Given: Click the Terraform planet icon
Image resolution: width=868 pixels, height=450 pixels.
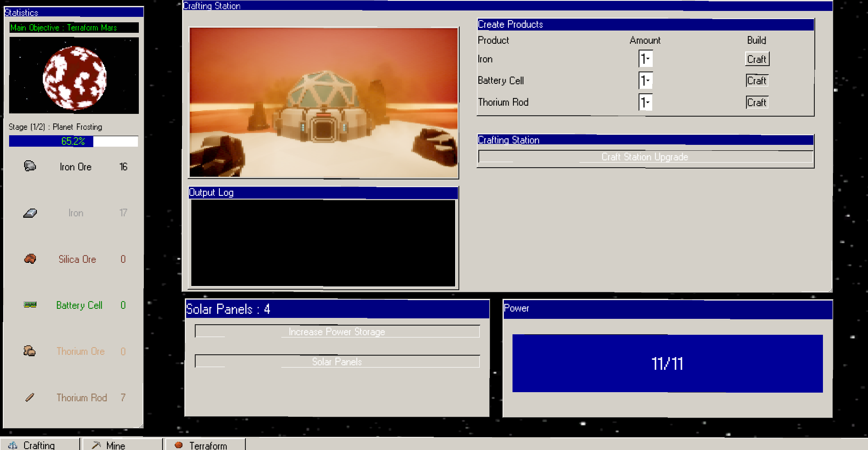Looking at the screenshot, I should click(x=179, y=445).
